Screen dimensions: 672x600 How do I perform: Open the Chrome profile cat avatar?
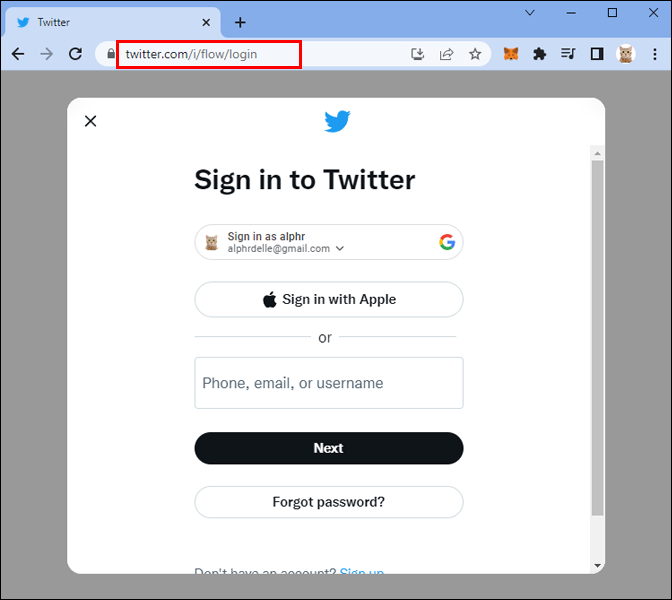[626, 54]
